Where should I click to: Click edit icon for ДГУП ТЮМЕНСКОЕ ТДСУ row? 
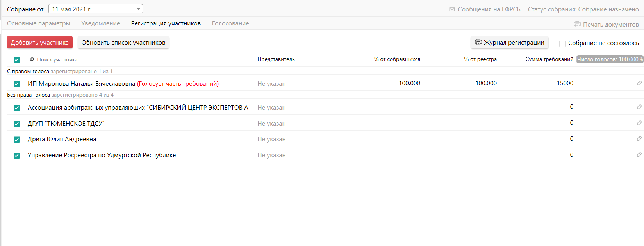point(639,123)
